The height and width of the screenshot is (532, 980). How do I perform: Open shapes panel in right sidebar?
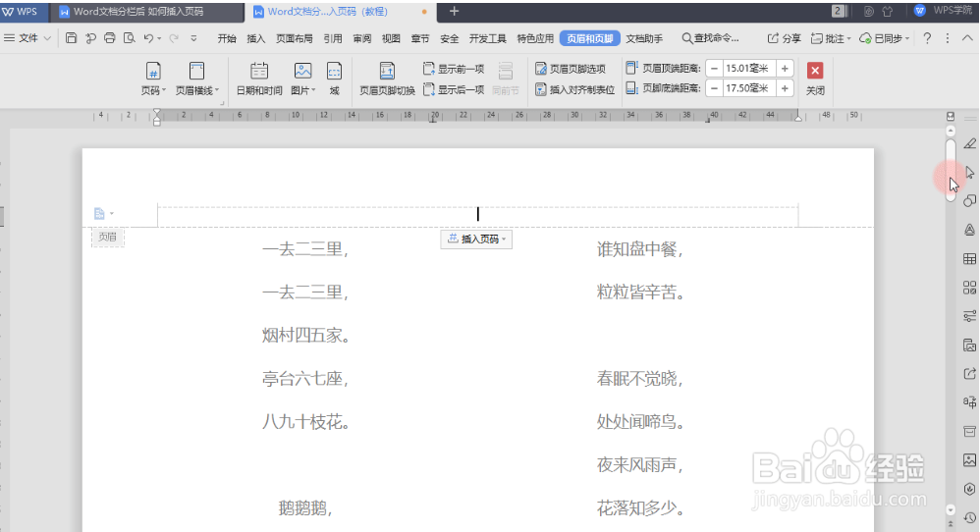pyautogui.click(x=969, y=201)
